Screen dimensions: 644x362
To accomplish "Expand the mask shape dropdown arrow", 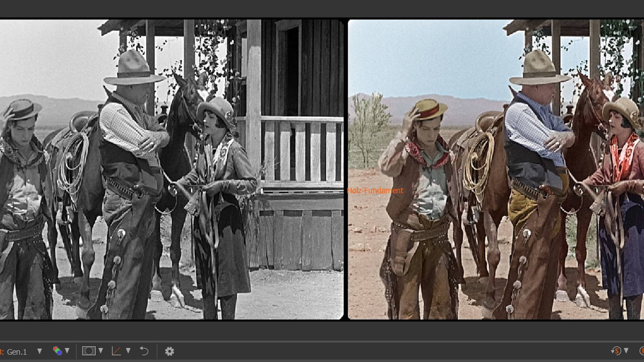I will [101, 351].
